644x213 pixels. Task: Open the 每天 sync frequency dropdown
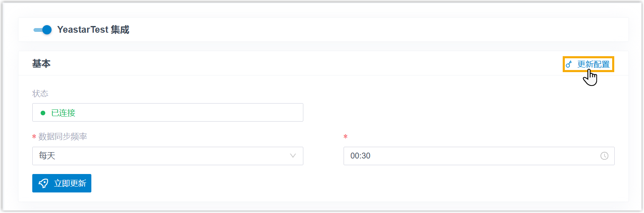point(168,156)
